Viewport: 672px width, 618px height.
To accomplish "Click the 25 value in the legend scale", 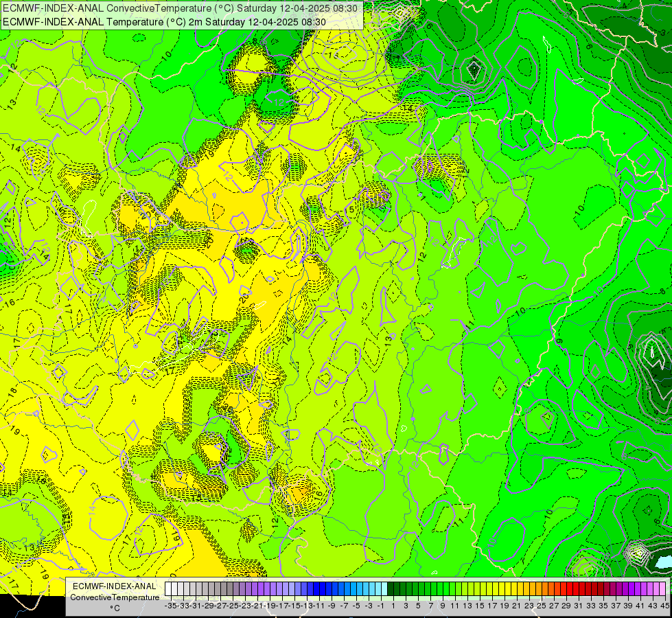I will [542, 606].
